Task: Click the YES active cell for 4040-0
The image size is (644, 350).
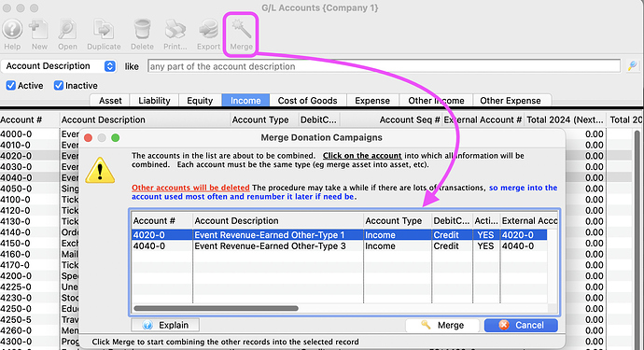Action: coord(485,246)
